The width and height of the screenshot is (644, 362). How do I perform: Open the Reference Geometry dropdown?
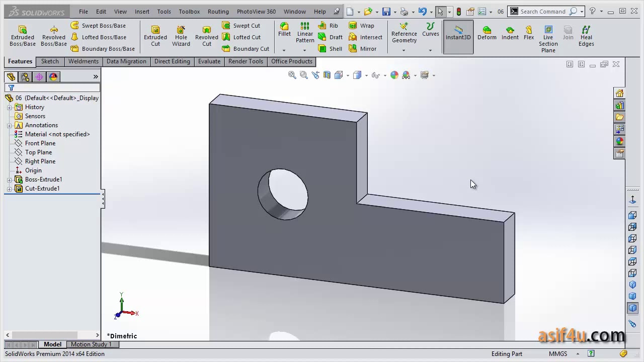click(404, 50)
